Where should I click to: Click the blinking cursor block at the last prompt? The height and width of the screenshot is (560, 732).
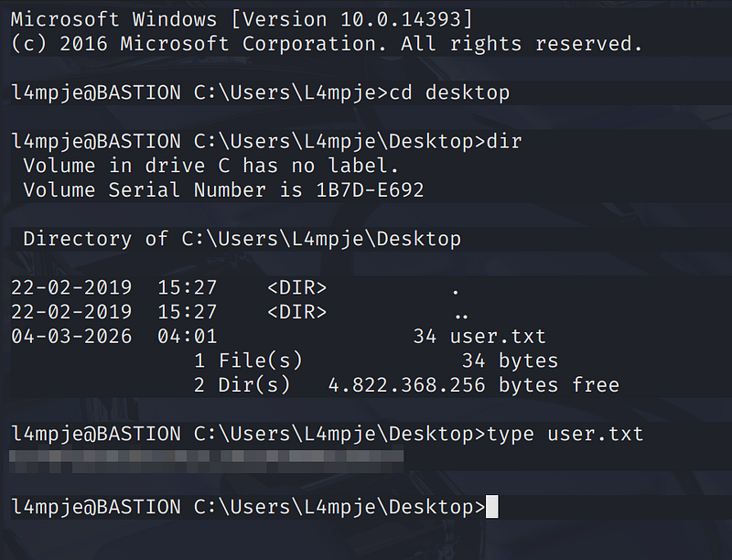coord(491,506)
